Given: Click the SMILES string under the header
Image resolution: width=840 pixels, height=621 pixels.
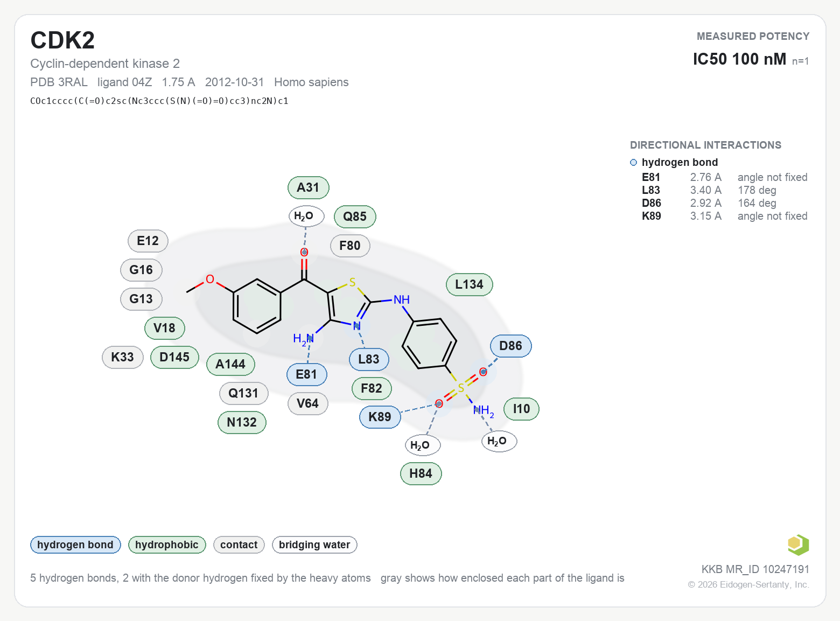Looking at the screenshot, I should [159, 101].
